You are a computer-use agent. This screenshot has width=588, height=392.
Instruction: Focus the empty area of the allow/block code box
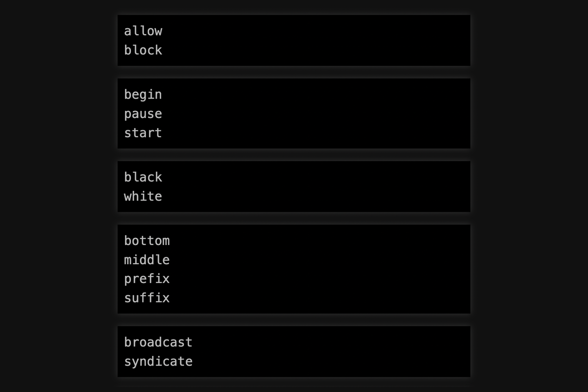332,40
